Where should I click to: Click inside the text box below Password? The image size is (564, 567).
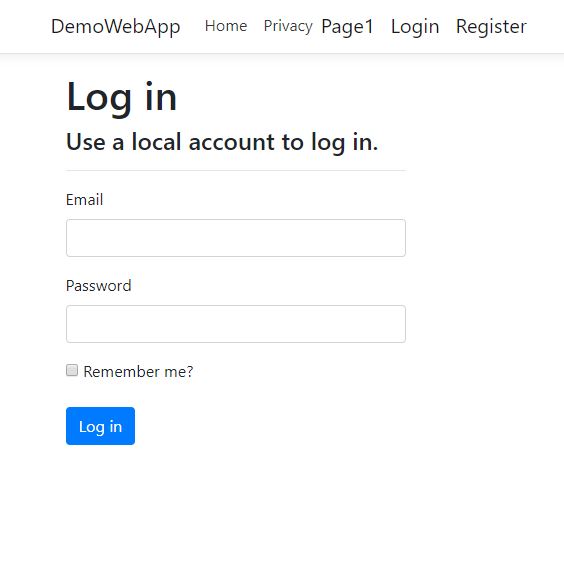[236, 324]
